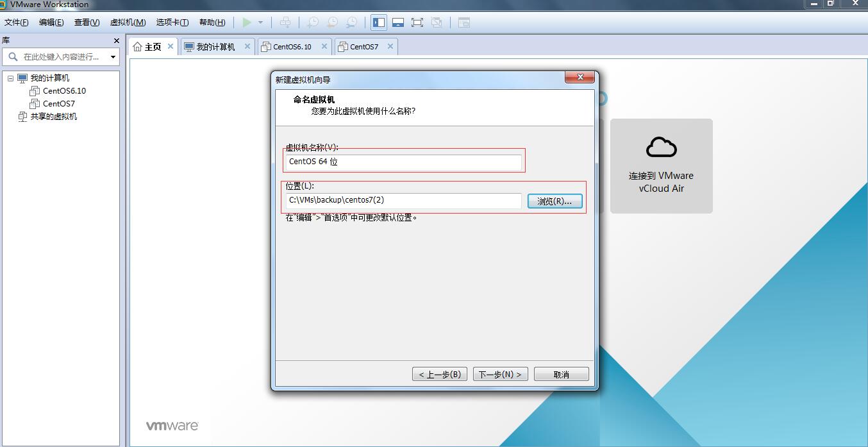Close the library panel with its X
This screenshot has height=447, width=868.
116,40
